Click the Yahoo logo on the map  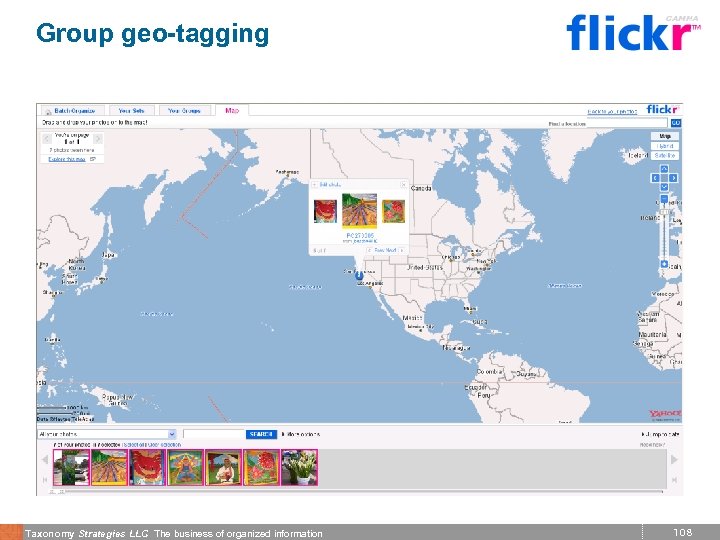click(x=665, y=414)
